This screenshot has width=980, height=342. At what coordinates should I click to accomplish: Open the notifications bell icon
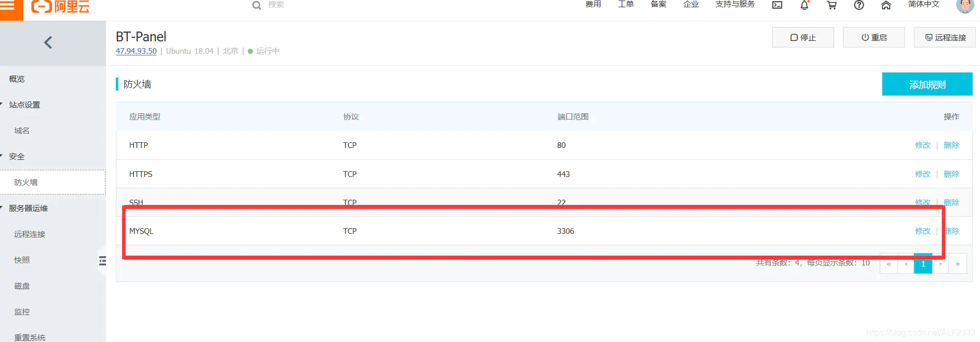tap(804, 5)
